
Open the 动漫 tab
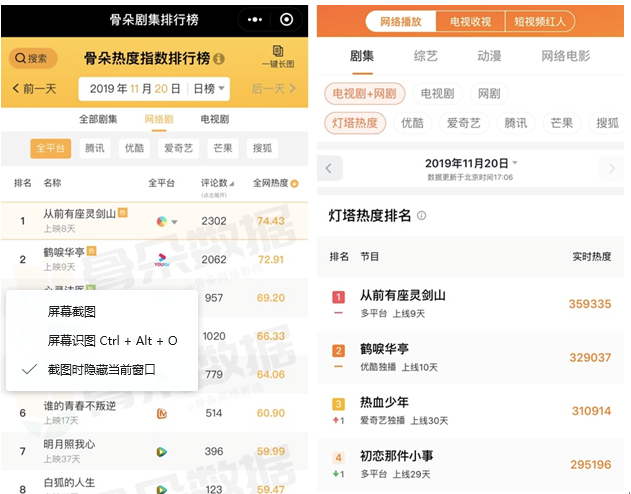tap(489, 56)
